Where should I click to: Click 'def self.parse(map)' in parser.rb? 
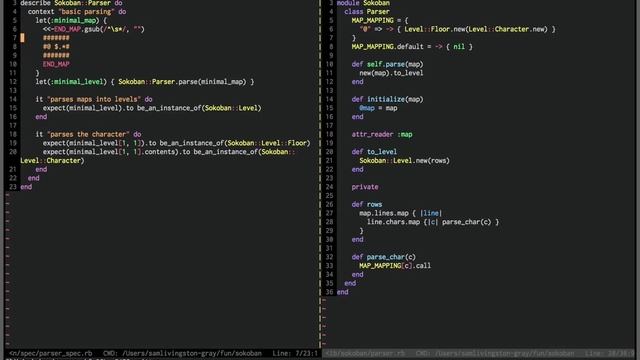coord(387,64)
